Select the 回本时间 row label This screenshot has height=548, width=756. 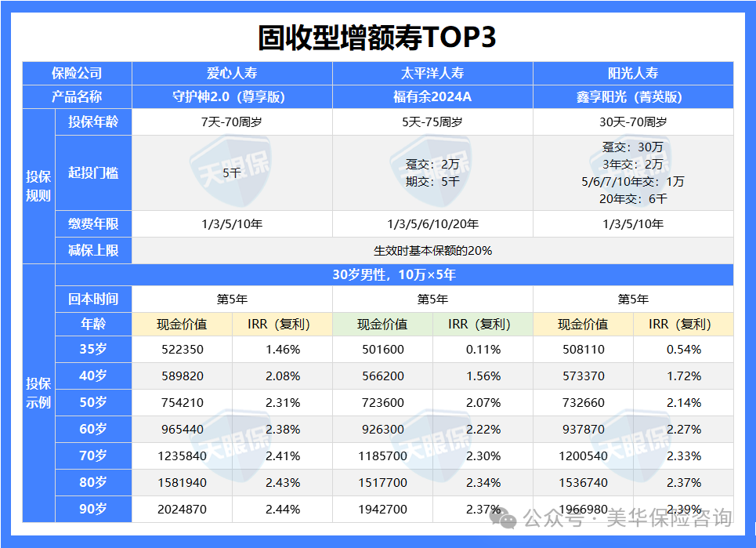93,299
